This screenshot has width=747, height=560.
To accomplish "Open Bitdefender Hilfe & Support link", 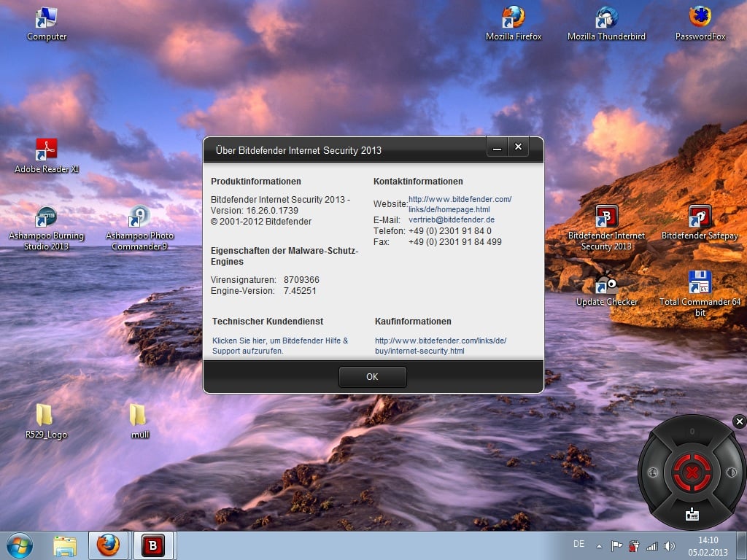I will (280, 346).
